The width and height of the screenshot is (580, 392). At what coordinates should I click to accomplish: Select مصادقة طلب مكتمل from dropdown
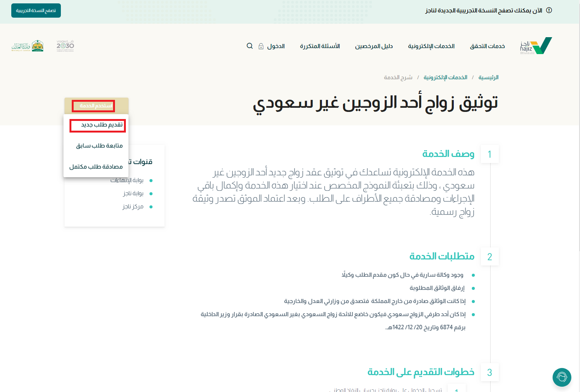(96, 167)
